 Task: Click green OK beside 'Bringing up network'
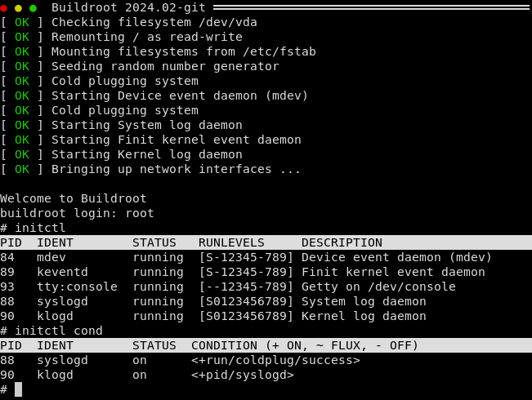(x=22, y=169)
